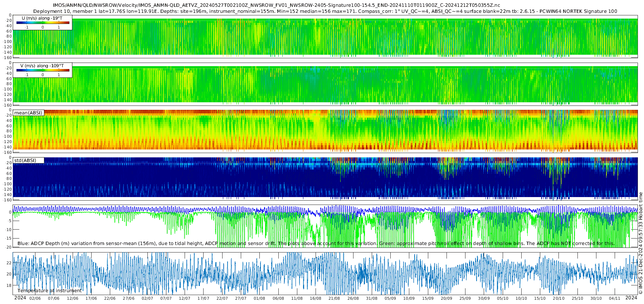Click the '16/08' date tick label

316,298
